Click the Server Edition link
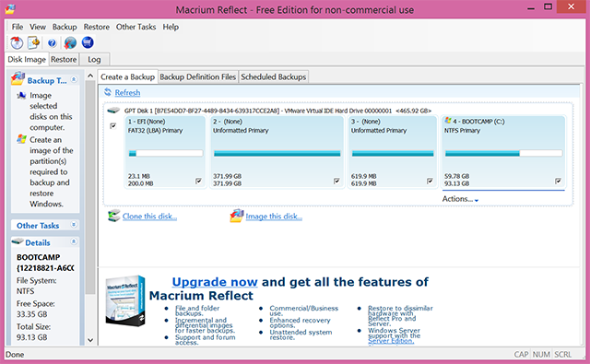590x364 pixels. [391, 341]
